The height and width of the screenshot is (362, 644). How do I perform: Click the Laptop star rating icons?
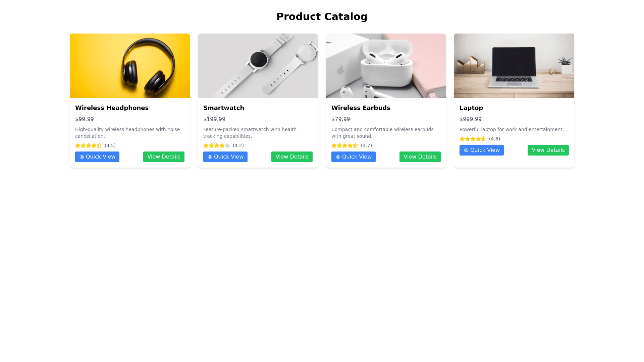click(x=473, y=139)
